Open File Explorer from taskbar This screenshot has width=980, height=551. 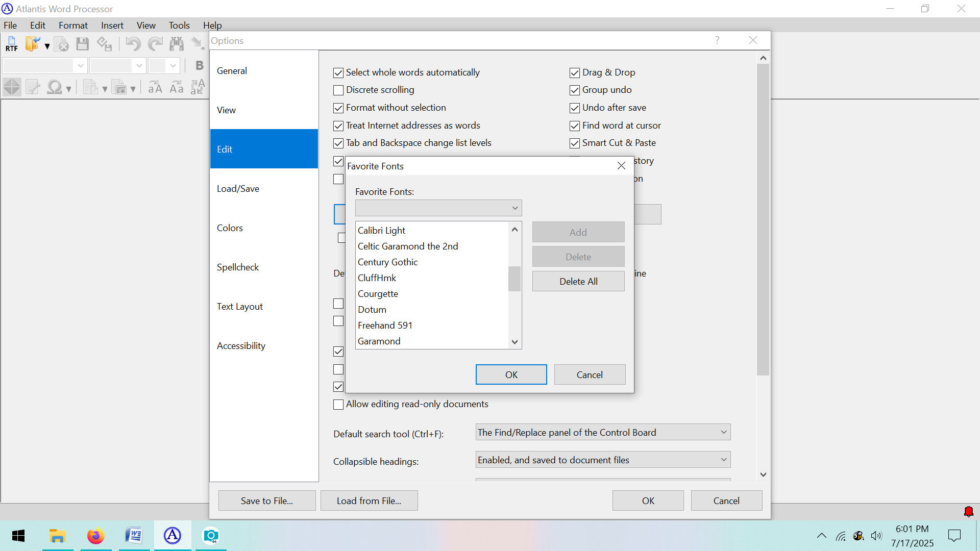click(57, 536)
